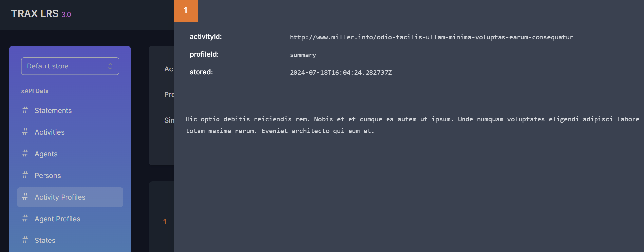Open Agent Profiles section
Viewport: 644px width, 252px height.
point(57,219)
